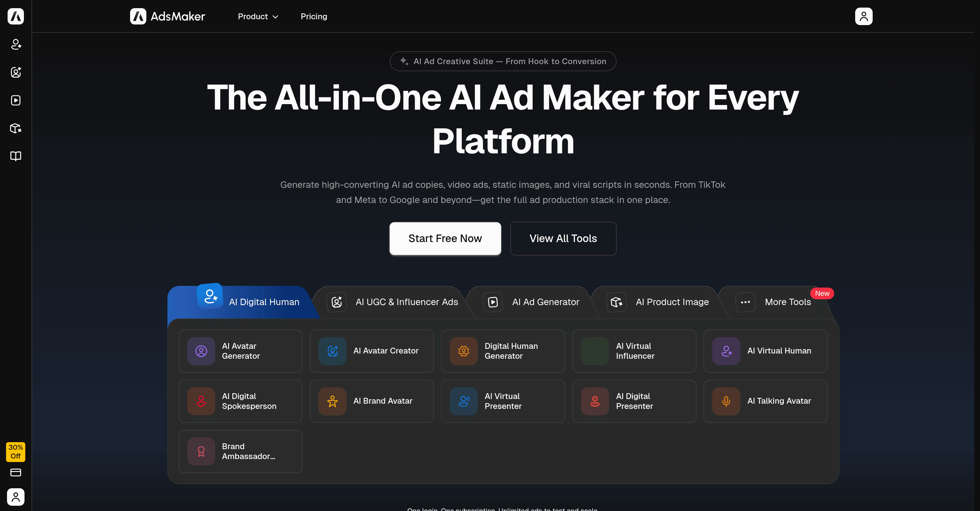Click the account icon at top right
This screenshot has width=980, height=511.
click(x=864, y=16)
